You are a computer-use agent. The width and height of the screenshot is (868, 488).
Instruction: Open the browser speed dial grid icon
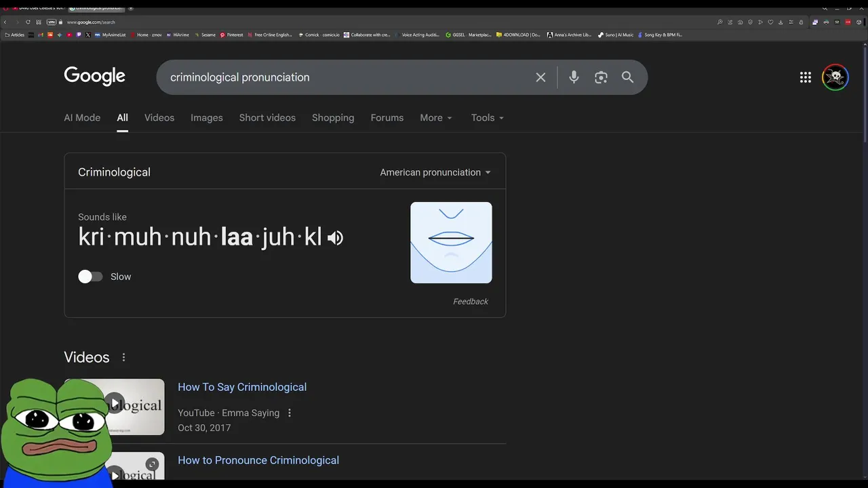tap(39, 22)
